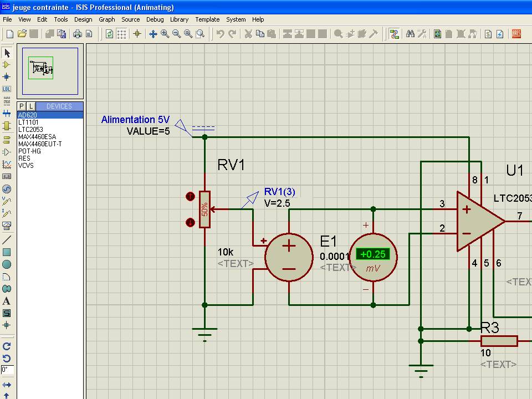The width and height of the screenshot is (532, 399).
Task: Select the Device Pins mode tool
Action: [x=7, y=152]
